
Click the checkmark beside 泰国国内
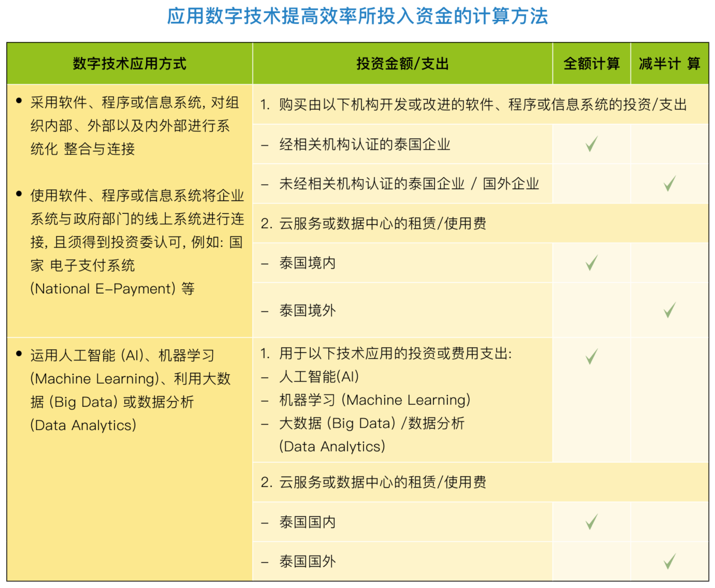(591, 522)
